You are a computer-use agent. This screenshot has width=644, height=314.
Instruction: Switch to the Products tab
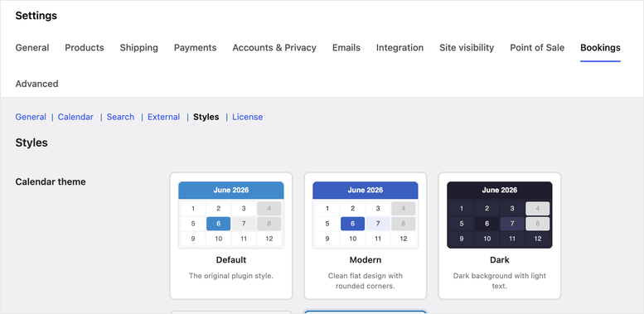click(85, 47)
